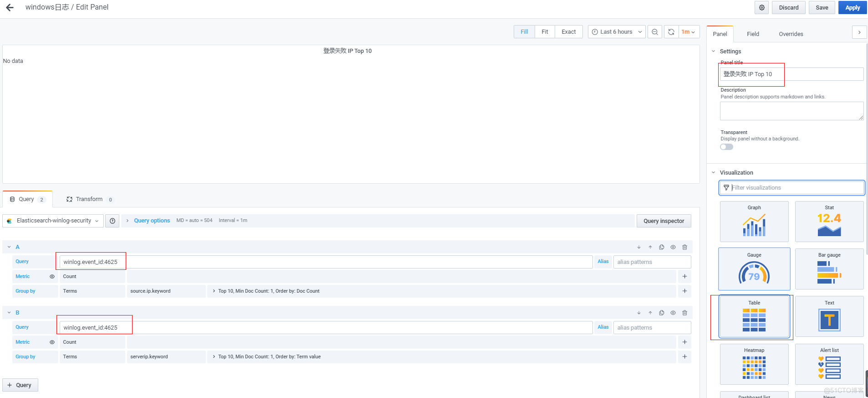Collapse the options pane with chevron
The image size is (868, 398).
(x=859, y=32)
